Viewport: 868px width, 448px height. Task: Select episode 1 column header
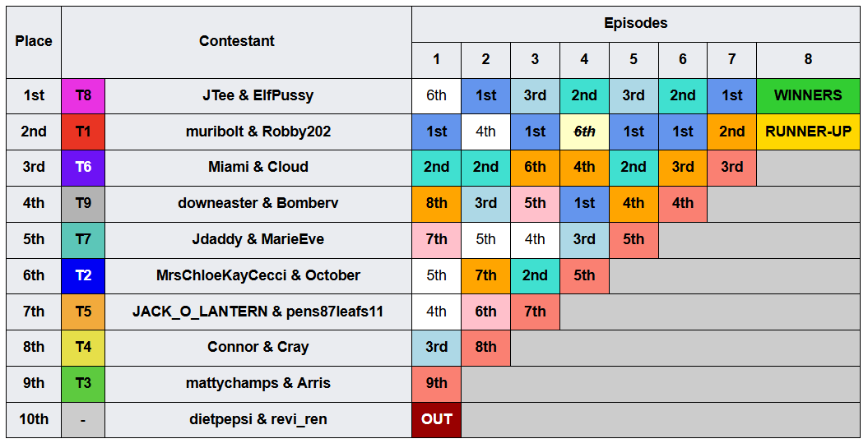[436, 60]
